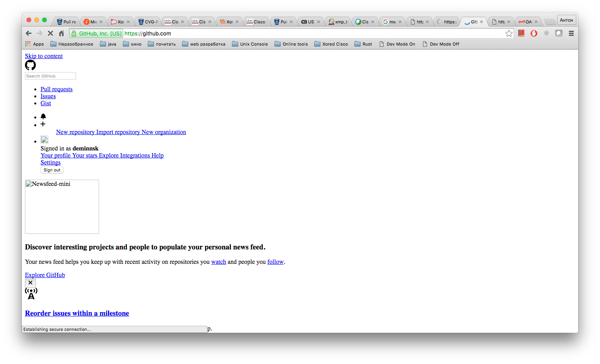The width and height of the screenshot is (600, 364).
Task: Click the follow link in the news feed text
Action: [x=275, y=262]
